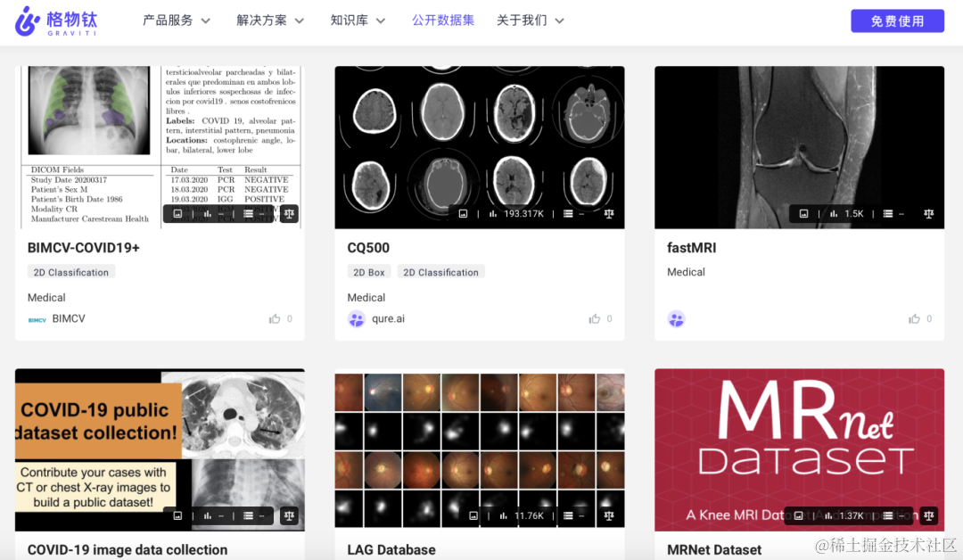The image size is (963, 560).
Task: Click the Medical label on the CQ500 card
Action: pos(366,297)
